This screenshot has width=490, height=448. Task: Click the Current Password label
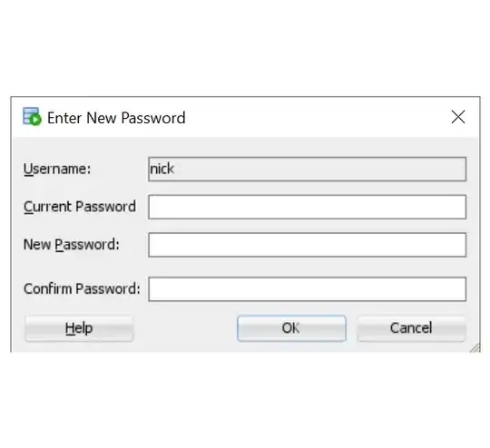pos(80,207)
